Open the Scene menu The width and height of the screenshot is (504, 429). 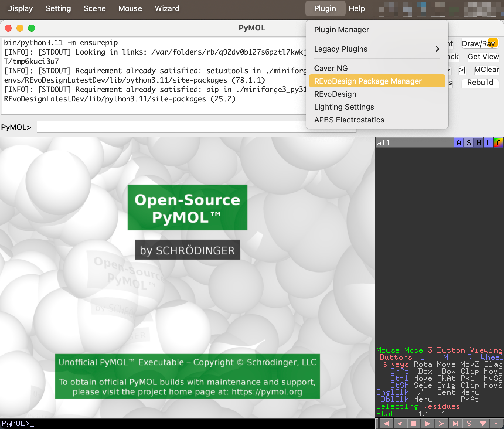95,8
